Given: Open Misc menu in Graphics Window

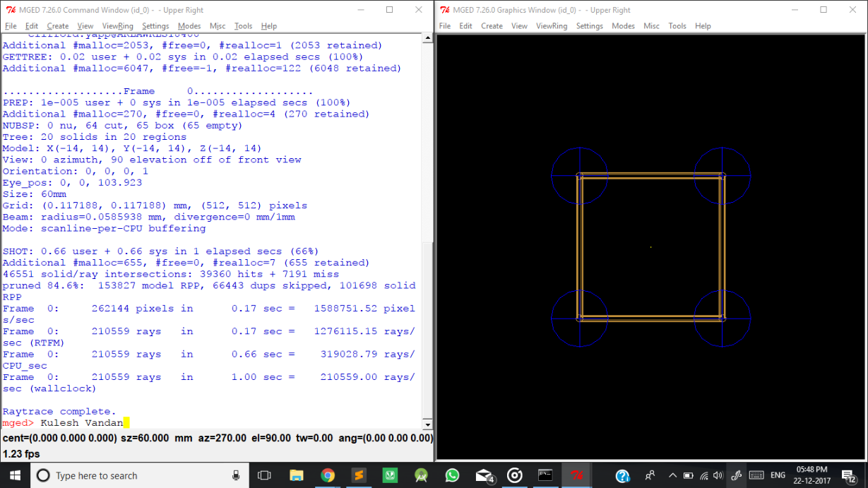Looking at the screenshot, I should coord(651,26).
